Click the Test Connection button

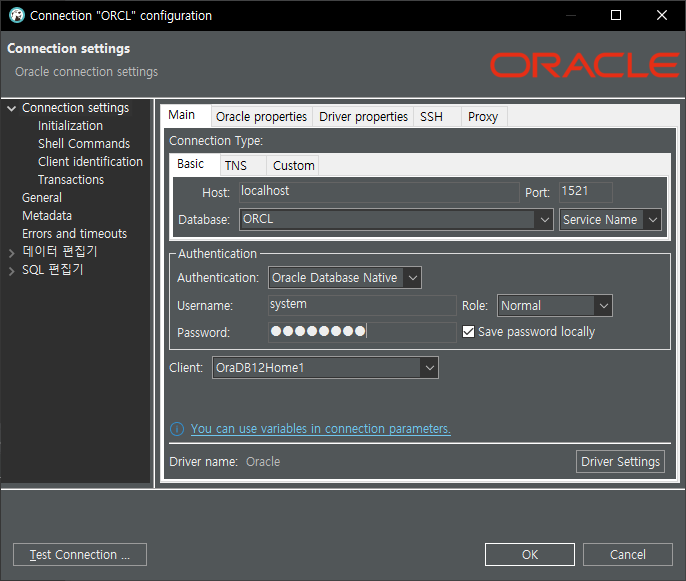coord(80,555)
